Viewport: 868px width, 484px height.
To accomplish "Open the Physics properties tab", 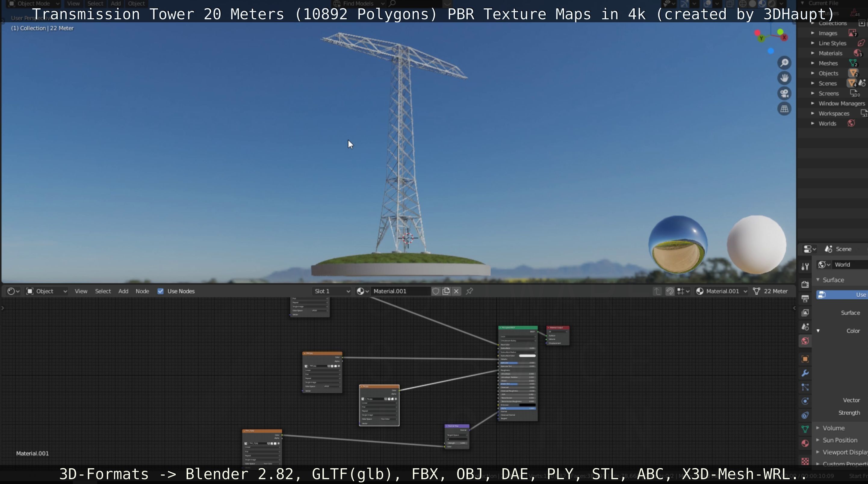I will pos(805,401).
